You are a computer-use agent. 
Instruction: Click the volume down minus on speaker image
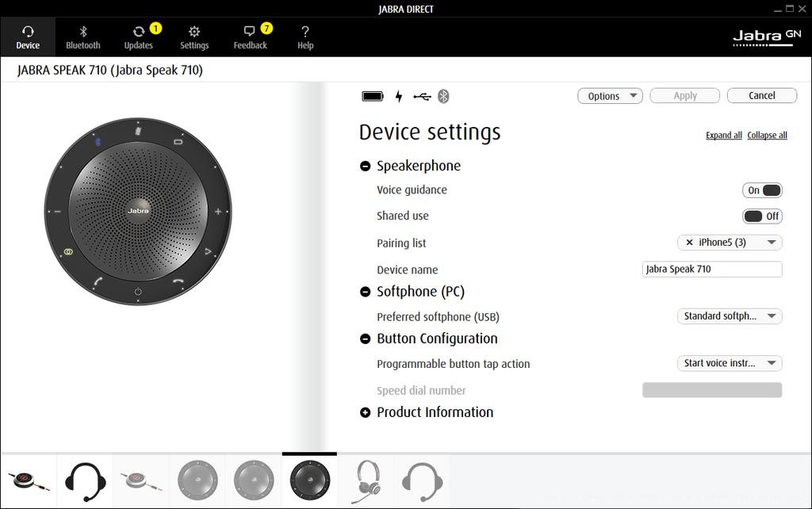pyautogui.click(x=57, y=211)
